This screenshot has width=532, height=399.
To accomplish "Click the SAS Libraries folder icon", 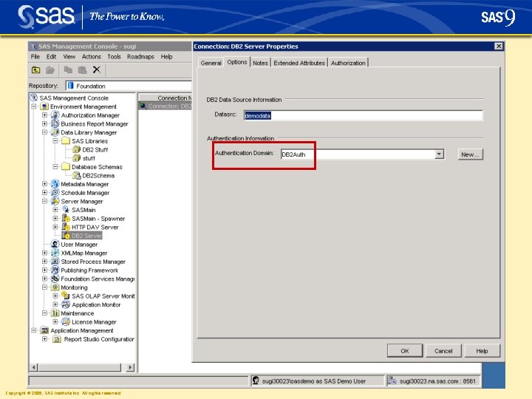I will (x=66, y=141).
